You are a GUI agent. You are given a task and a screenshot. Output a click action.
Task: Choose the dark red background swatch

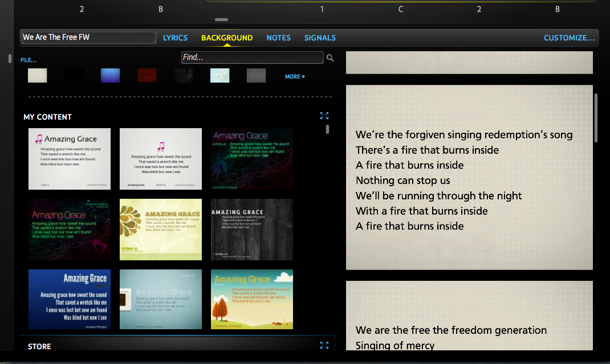[147, 75]
